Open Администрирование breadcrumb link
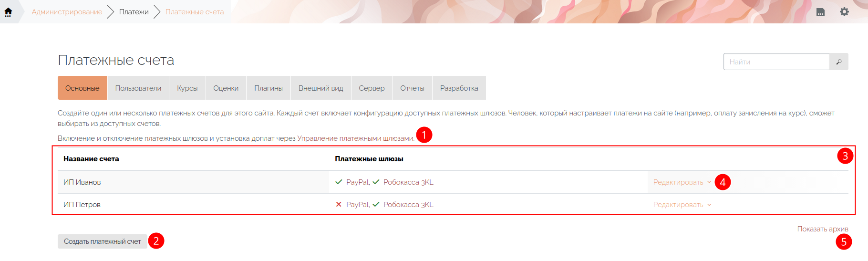868x261 pixels. coord(67,12)
